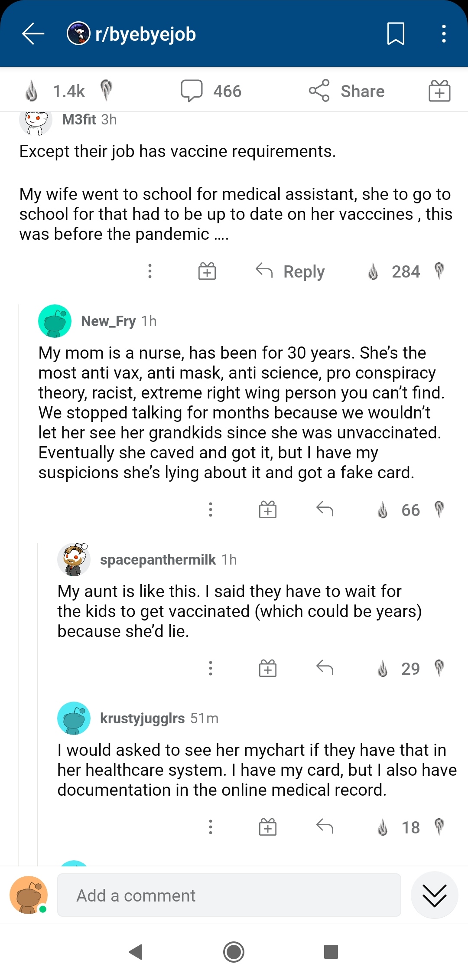Open options for M3fit's comment
The image size is (468, 980).
point(150,271)
